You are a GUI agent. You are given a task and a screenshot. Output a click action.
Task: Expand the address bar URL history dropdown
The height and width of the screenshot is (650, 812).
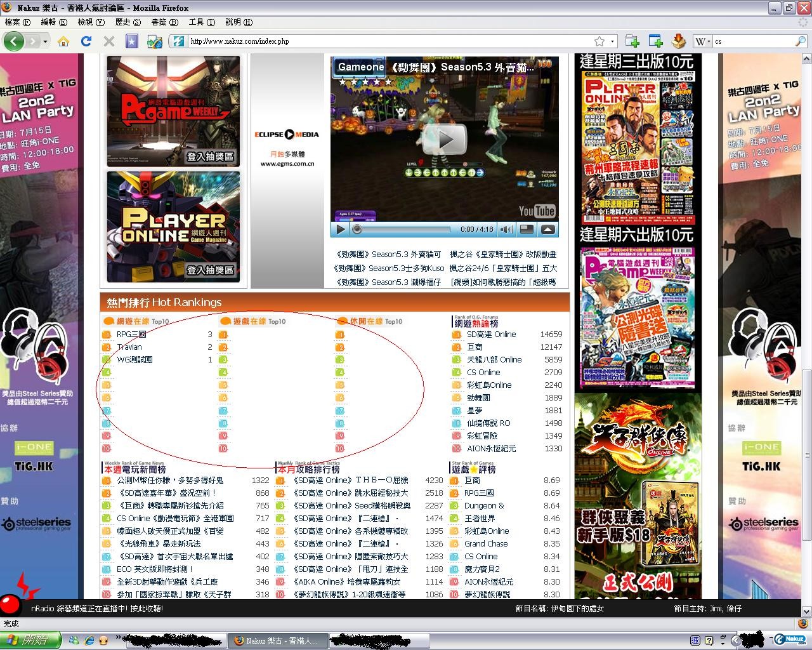612,41
